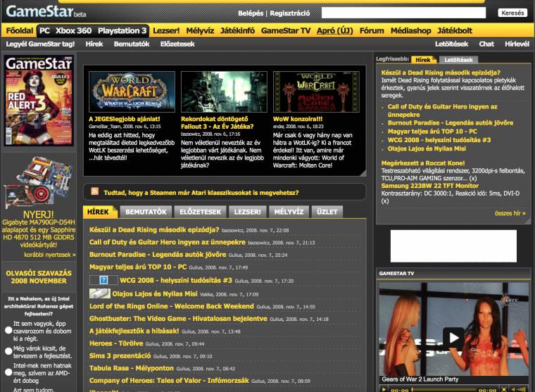The image size is (535, 392).
Task: Click the GameStar beta logo
Action: [46, 12]
